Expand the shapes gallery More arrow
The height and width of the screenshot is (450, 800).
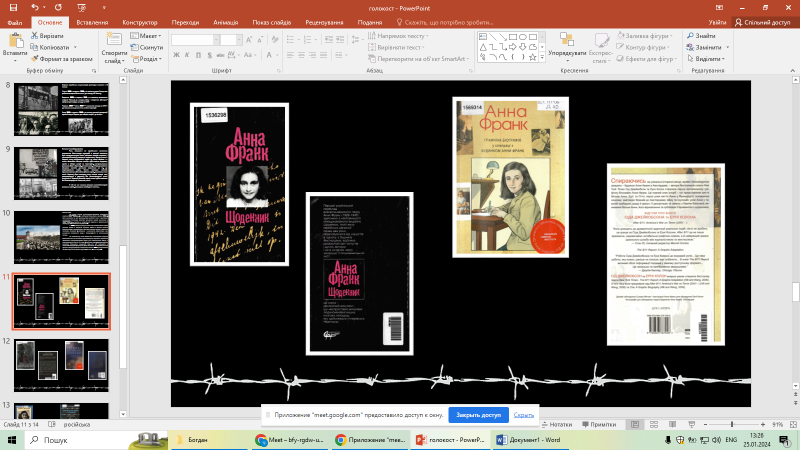[x=542, y=58]
